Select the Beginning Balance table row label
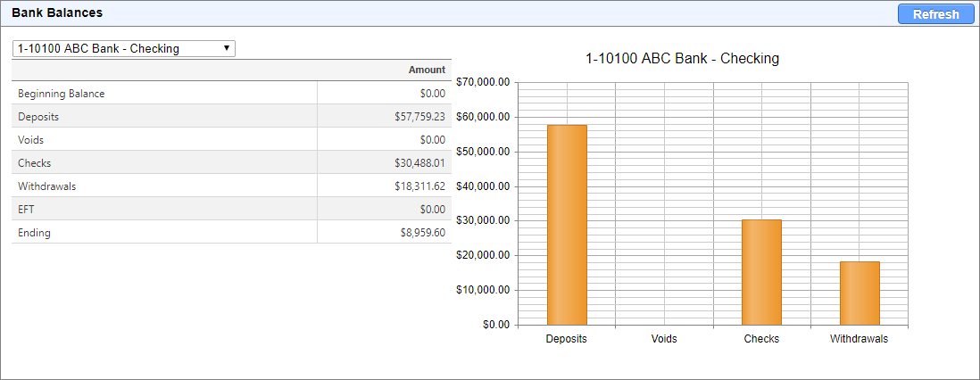Screen dimensions: 980x380 pos(62,94)
